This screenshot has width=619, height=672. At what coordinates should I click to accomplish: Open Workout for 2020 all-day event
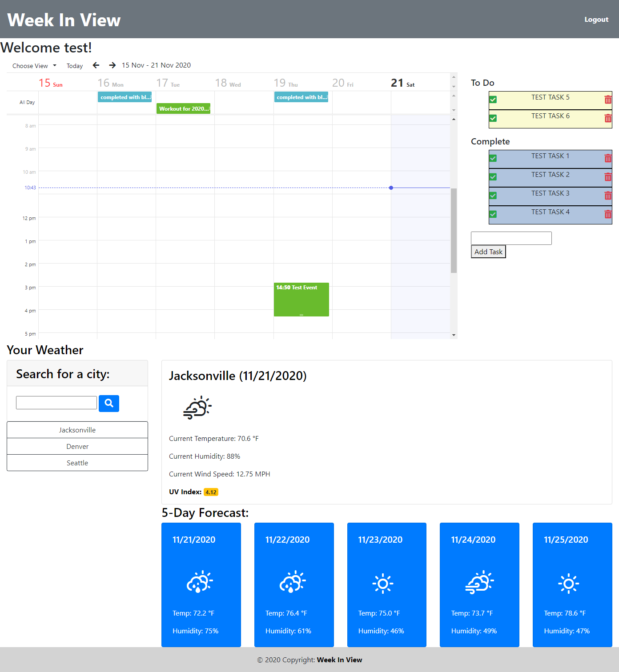[183, 109]
